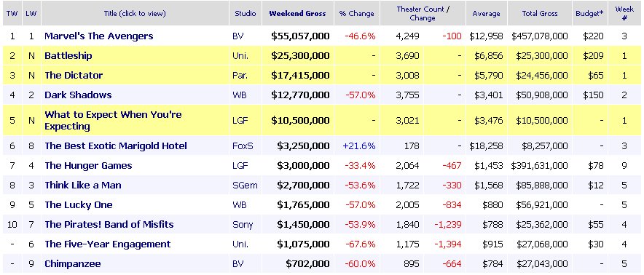Open the Battleship movie link
644x275 pixels.
(68, 56)
